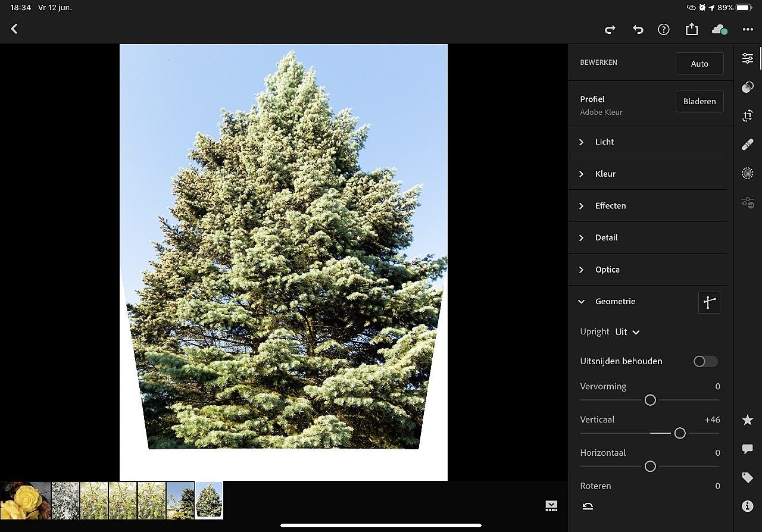
Task: Expand the Detail section
Action: pos(647,237)
